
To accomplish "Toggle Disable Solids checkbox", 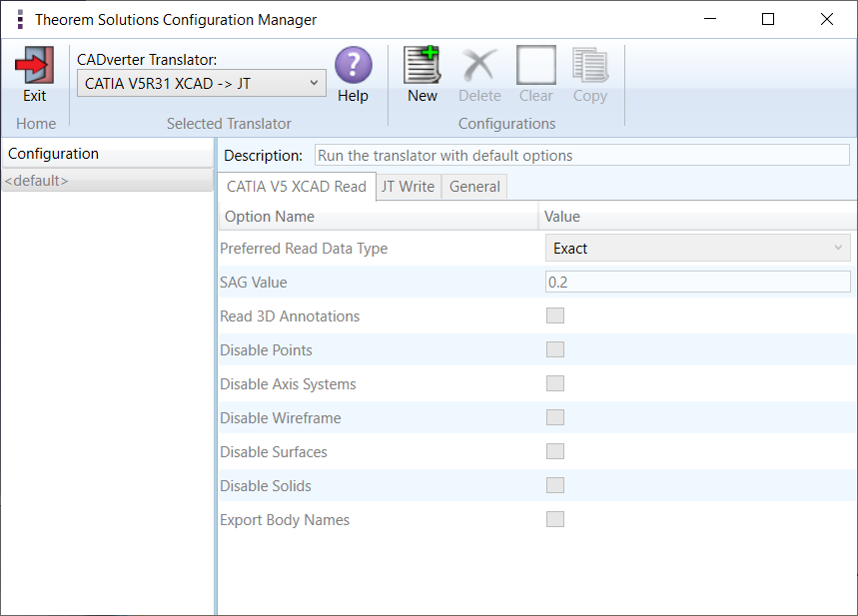I will click(x=555, y=485).
